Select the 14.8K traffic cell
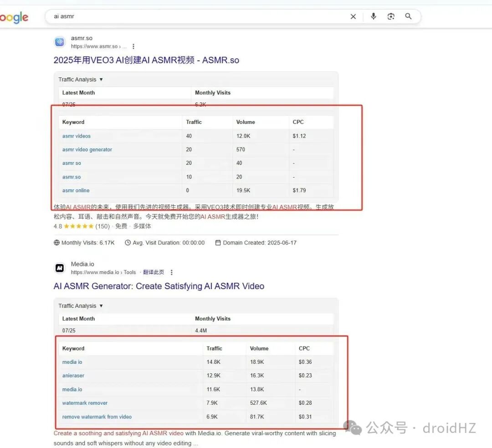Image resolution: width=492 pixels, height=448 pixels. click(213, 362)
